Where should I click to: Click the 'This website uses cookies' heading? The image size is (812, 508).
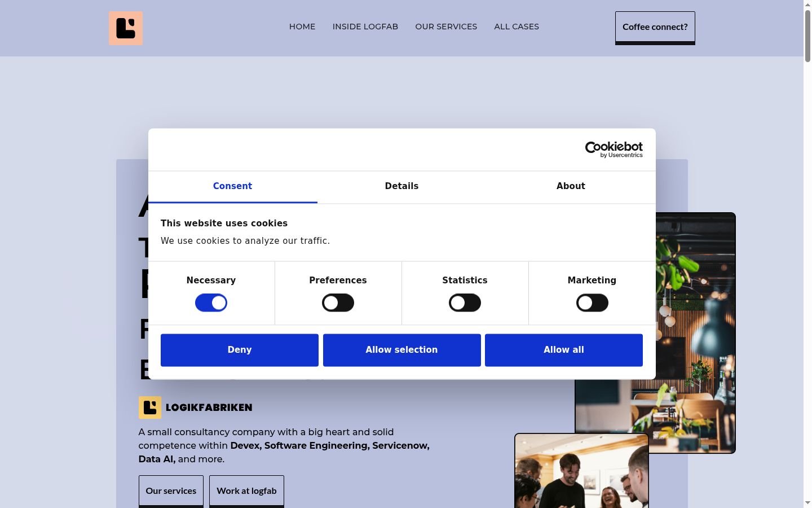pos(224,224)
